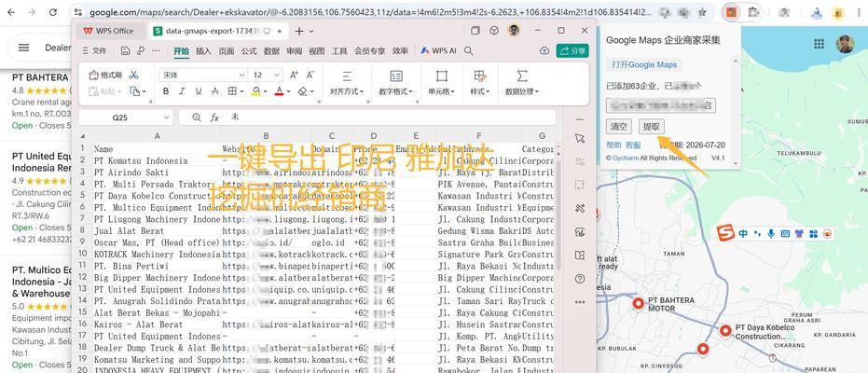This screenshot has width=868, height=373.
Task: Click the PT BAHTERA MOTOR map pin
Action: coord(639,303)
